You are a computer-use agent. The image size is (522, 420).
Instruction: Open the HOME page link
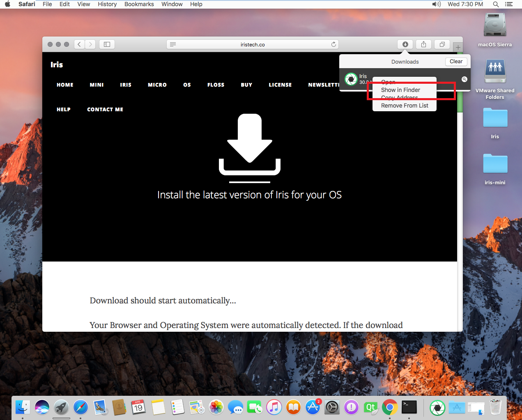(x=65, y=85)
